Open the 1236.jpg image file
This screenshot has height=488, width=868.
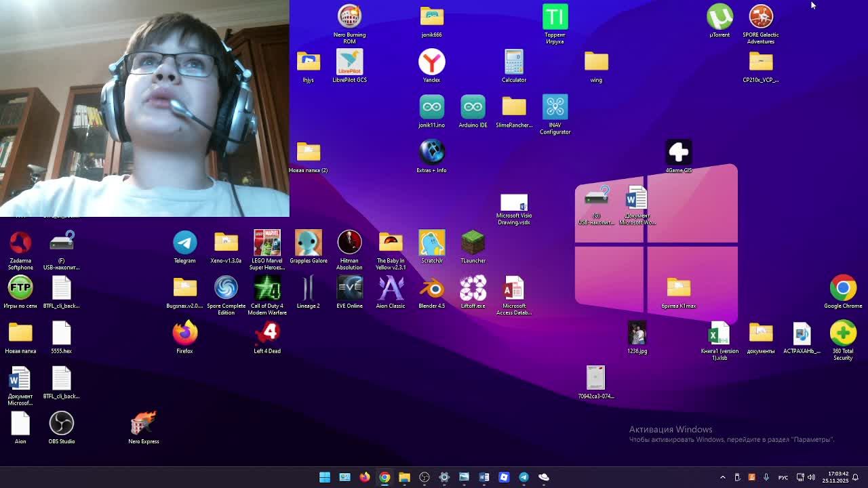(x=637, y=333)
